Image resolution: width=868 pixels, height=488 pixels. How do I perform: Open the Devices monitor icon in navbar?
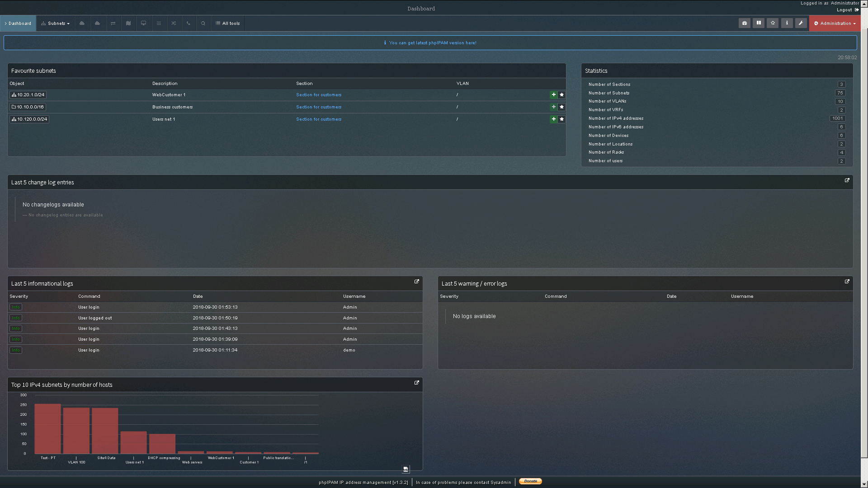[144, 23]
